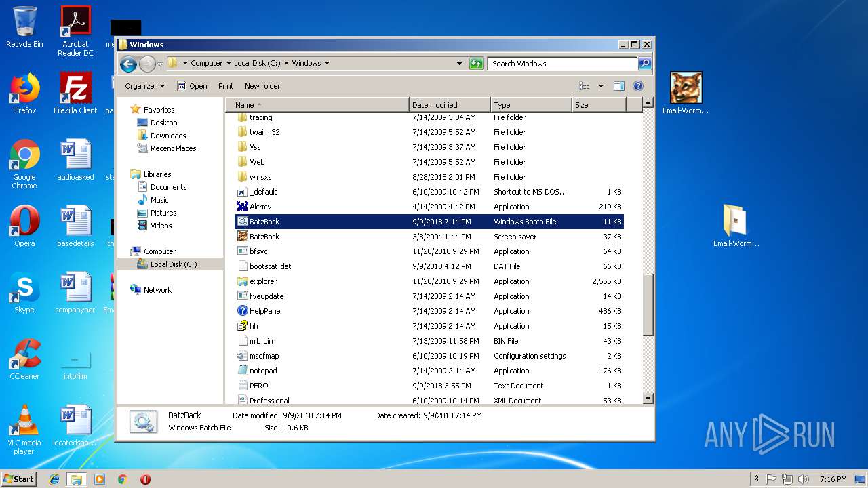
Task: Select the winsxs folder row
Action: [x=429, y=177]
